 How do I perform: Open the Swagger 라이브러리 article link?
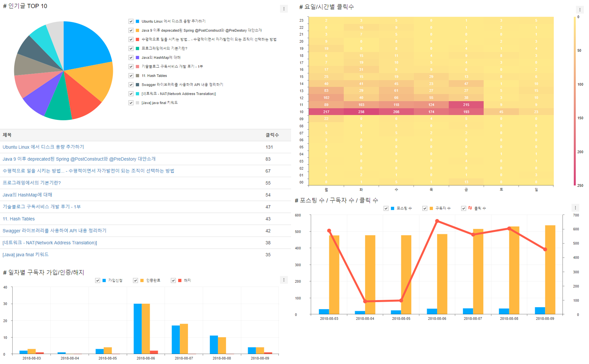point(54,231)
